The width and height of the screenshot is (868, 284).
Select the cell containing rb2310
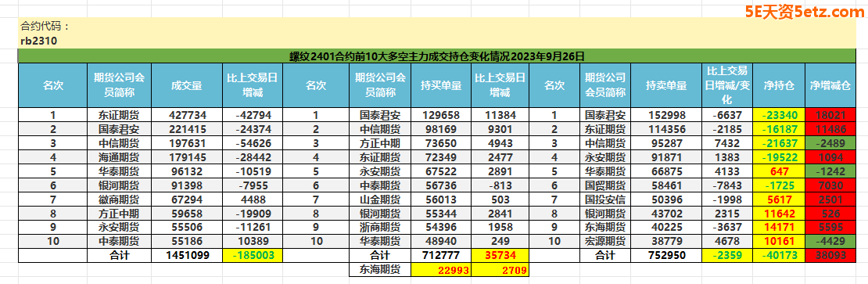click(39, 41)
